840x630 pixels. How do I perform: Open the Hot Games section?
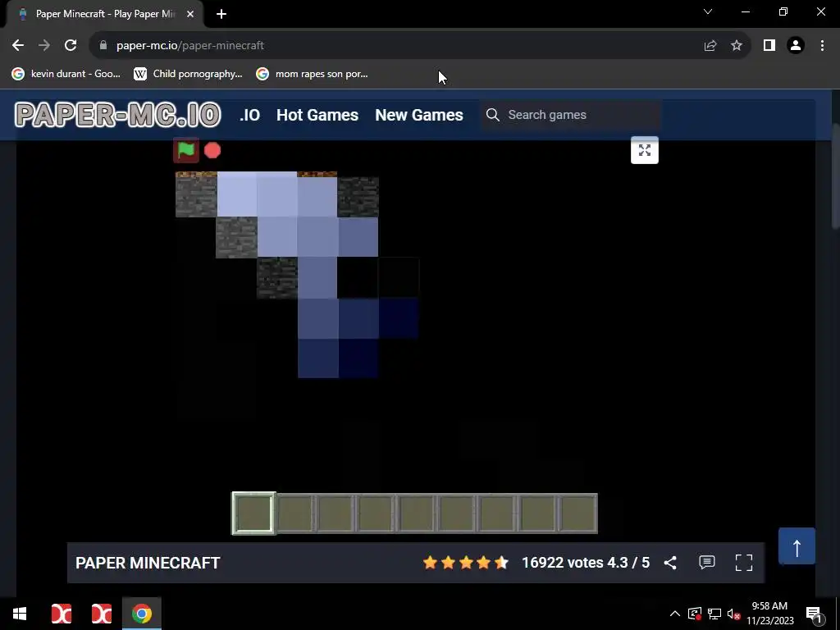click(317, 115)
